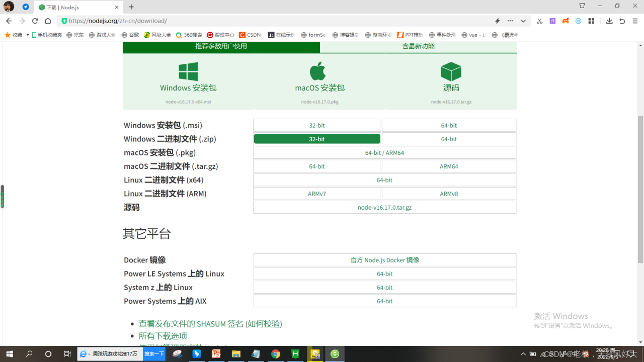Click the Windows installer logo icon
This screenshot has width=644, height=362.
pyautogui.click(x=188, y=71)
